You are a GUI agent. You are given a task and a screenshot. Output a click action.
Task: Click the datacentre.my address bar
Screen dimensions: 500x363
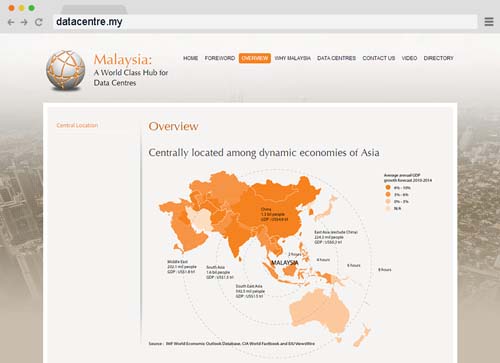pyautogui.click(x=265, y=22)
